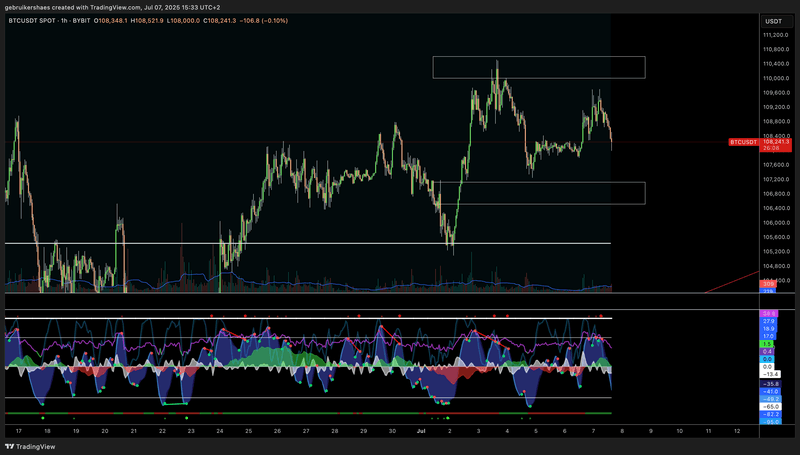Click the purple 0.4 indicator value tag
This screenshot has width=800, height=455.
tap(767, 351)
